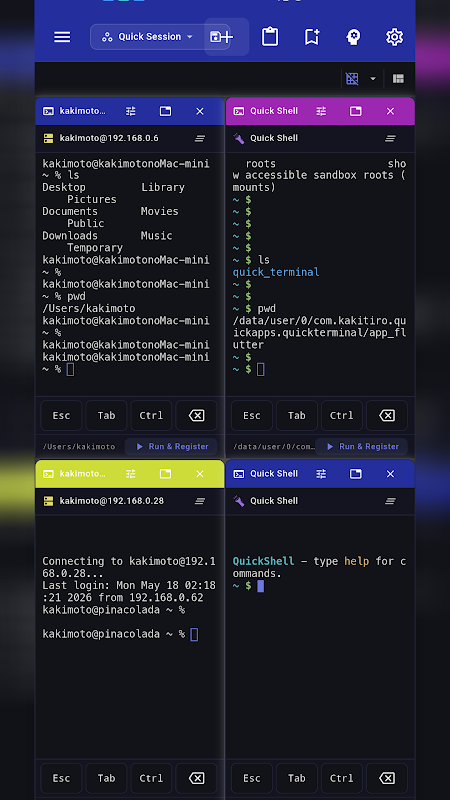Click Run & Register next to /Users/kakimoto
The height and width of the screenshot is (800, 450).
click(171, 446)
